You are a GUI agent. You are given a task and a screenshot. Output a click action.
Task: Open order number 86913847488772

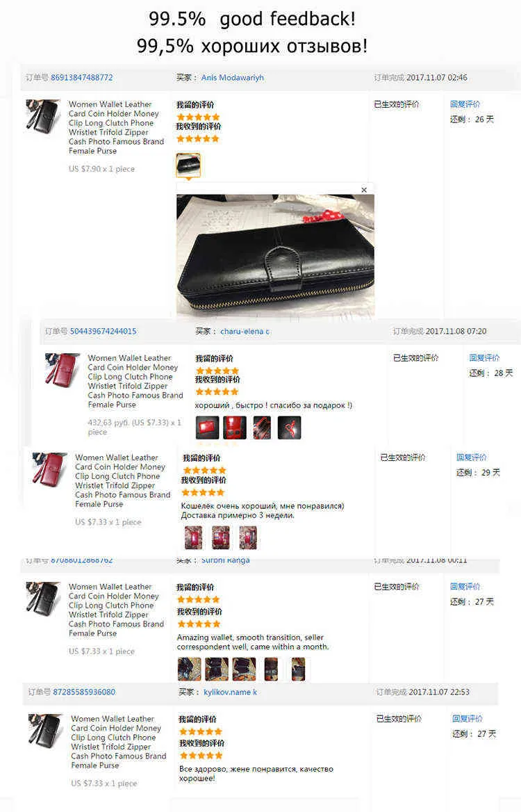(x=82, y=78)
